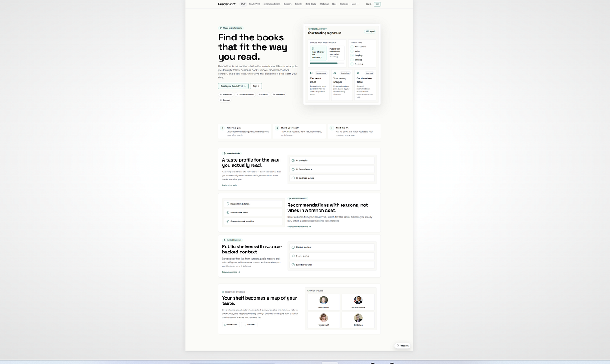Open the Taylor Swift curator shelf
This screenshot has height=364, width=610.
(x=324, y=320)
